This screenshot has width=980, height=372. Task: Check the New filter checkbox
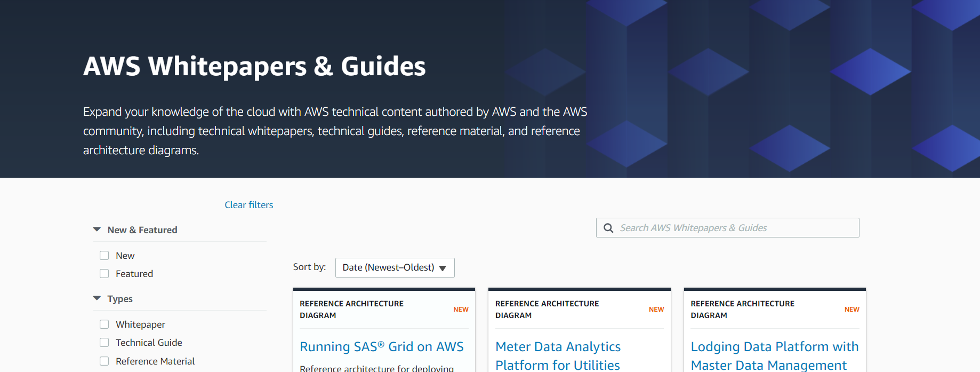tap(105, 256)
